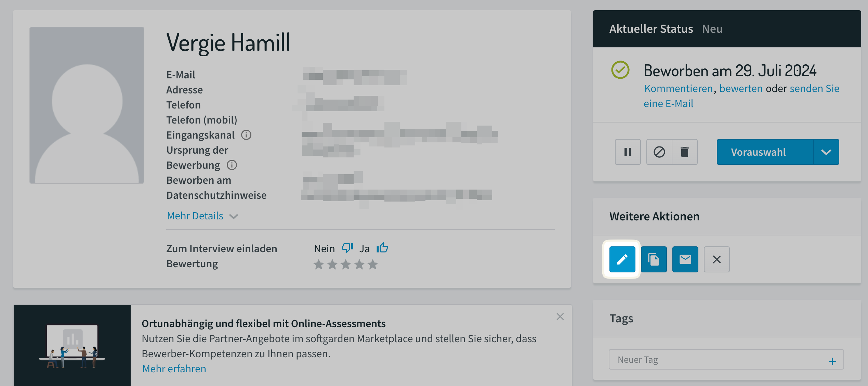Click the info icon beside Bewerbung
This screenshot has height=386, width=868.
tap(232, 165)
